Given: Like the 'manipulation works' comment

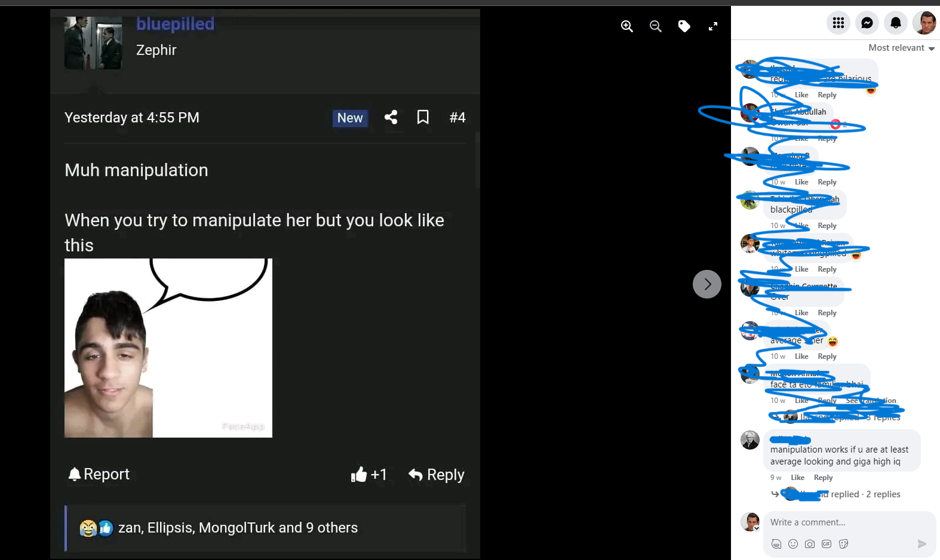Looking at the screenshot, I should coord(797,478).
